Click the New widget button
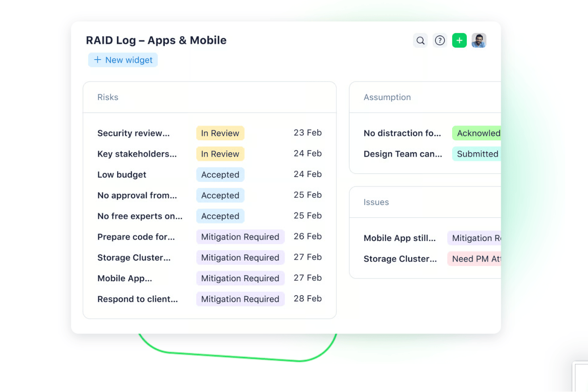The image size is (588, 392). click(x=123, y=60)
